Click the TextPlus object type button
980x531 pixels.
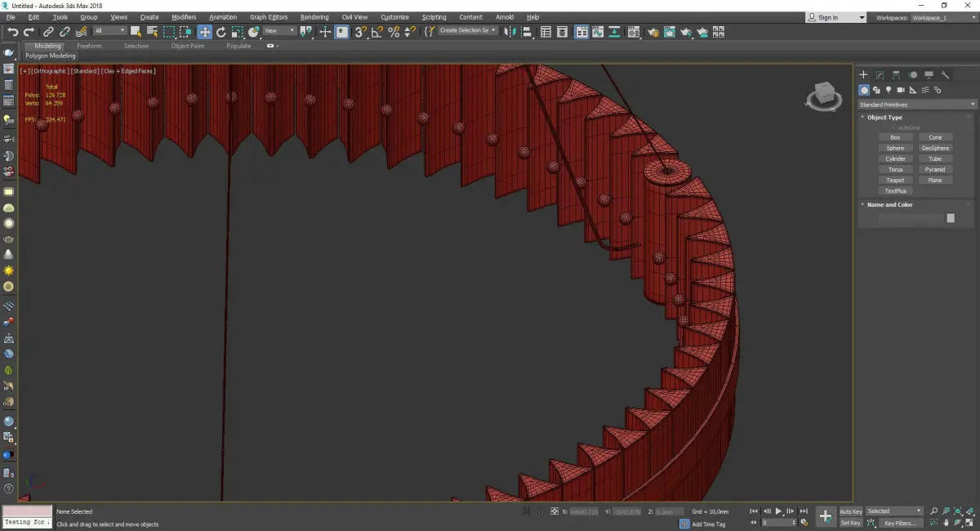click(895, 190)
